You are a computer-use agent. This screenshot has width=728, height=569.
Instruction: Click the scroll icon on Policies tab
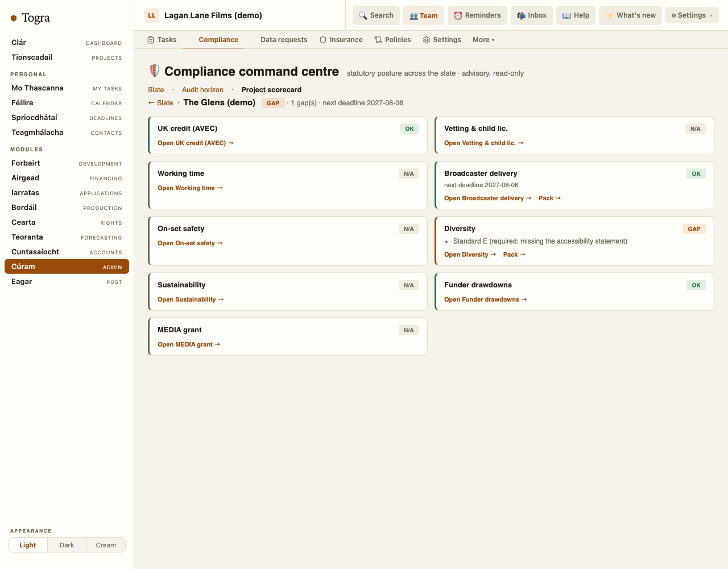pos(378,40)
